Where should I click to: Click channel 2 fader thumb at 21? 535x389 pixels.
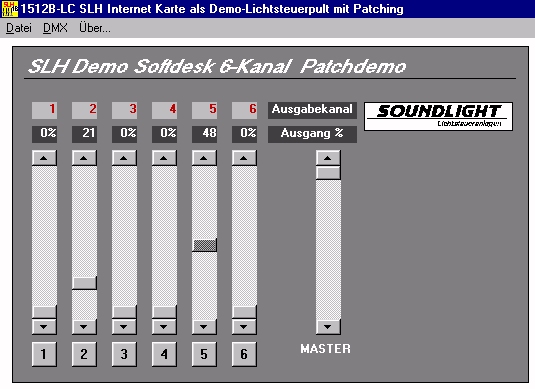click(84, 283)
